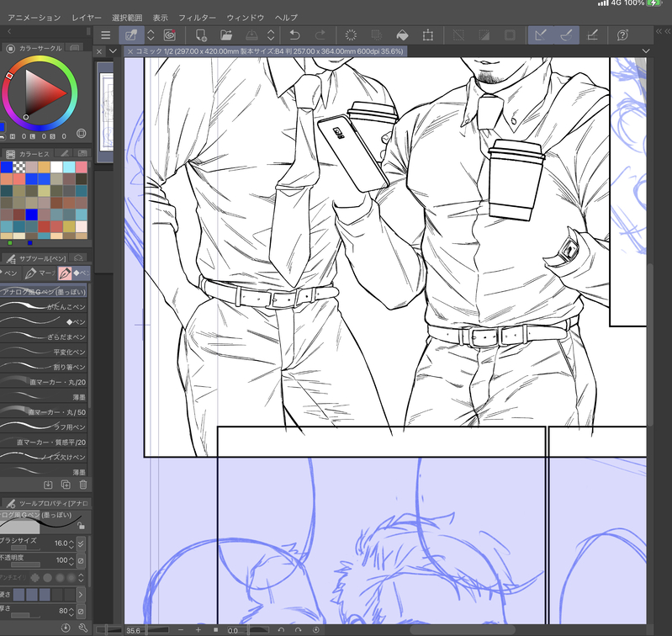Redo the action with the redo arrow
Viewport: 672px width, 636px height.
(x=320, y=35)
